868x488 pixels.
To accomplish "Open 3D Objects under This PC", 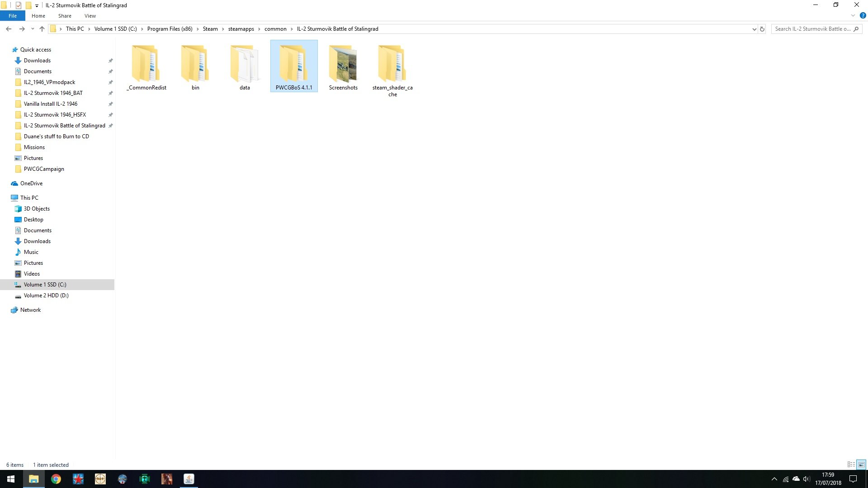I will tap(37, 209).
